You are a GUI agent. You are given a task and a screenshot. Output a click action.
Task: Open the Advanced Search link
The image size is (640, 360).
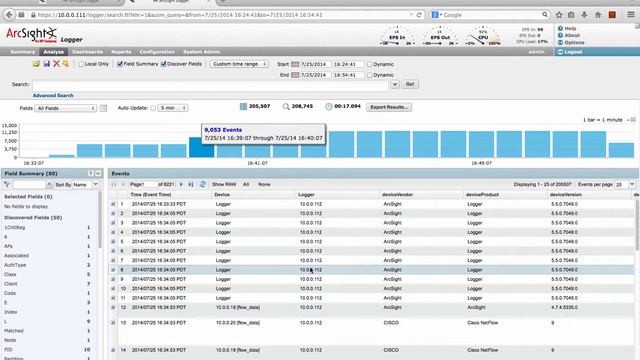(53, 96)
